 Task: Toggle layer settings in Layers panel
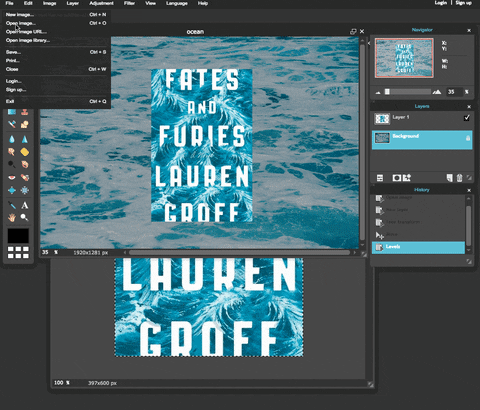coord(380,178)
